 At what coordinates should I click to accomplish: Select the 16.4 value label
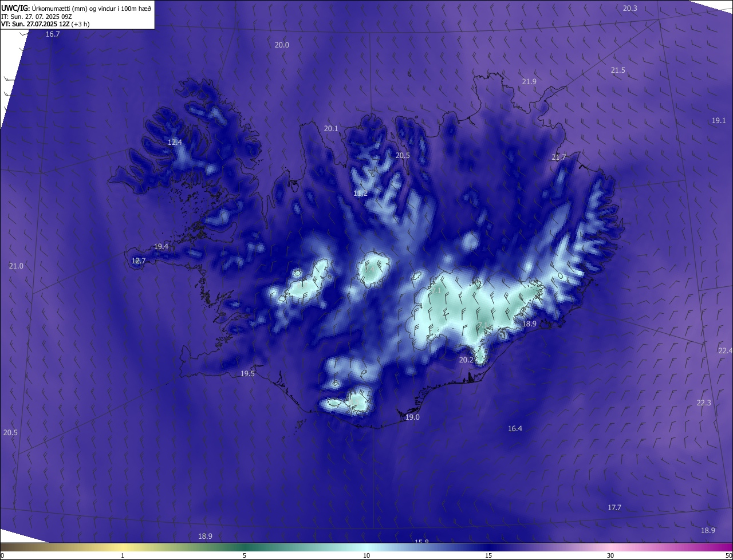pyautogui.click(x=515, y=429)
